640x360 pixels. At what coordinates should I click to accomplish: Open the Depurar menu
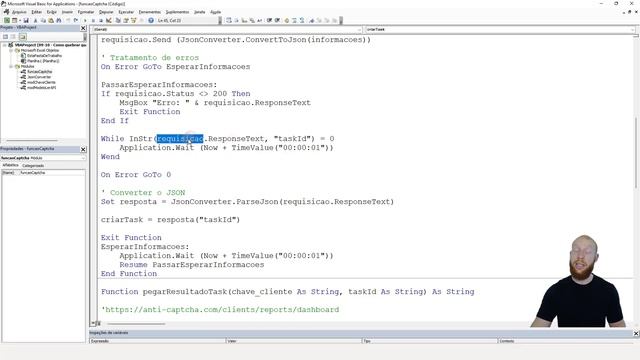pyautogui.click(x=106, y=12)
